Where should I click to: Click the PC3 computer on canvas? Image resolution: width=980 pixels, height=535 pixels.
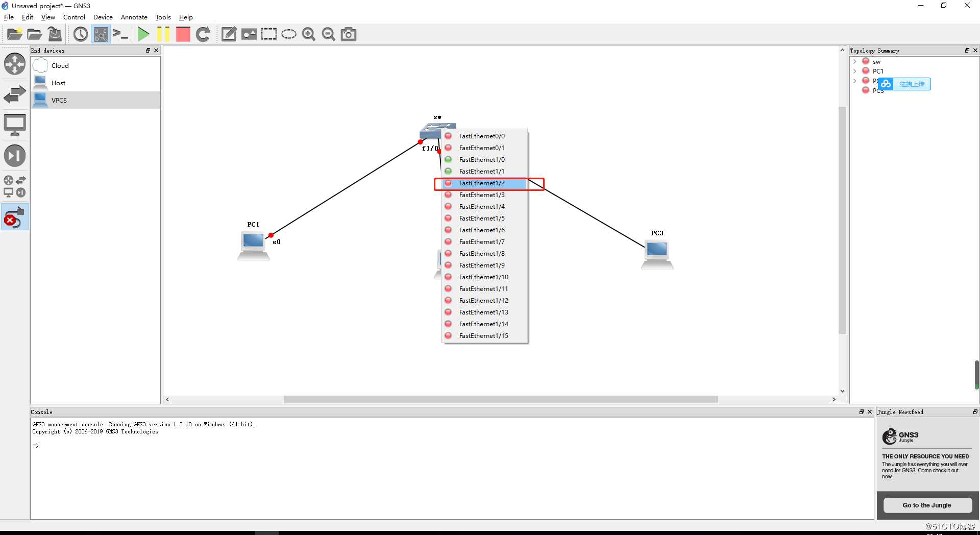click(657, 255)
